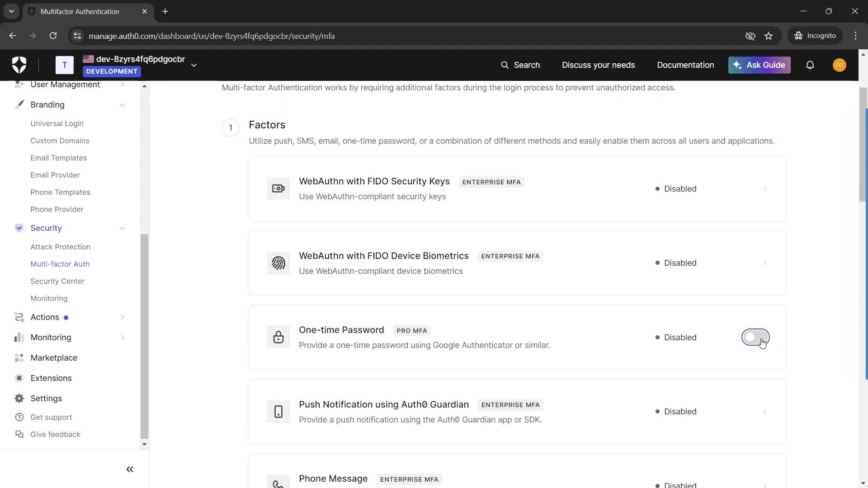
Task: Open Universal Login menu item
Action: click(x=57, y=124)
